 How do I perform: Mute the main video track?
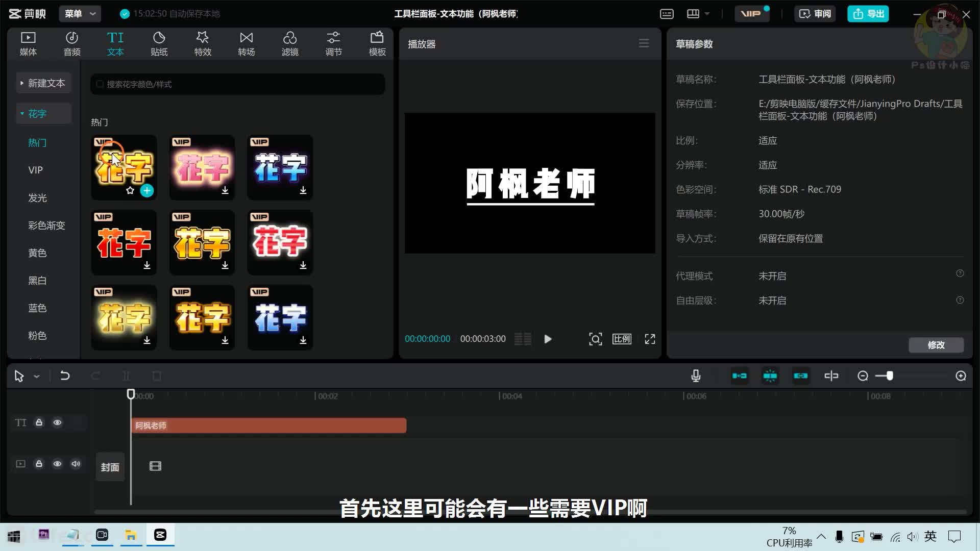[76, 464]
